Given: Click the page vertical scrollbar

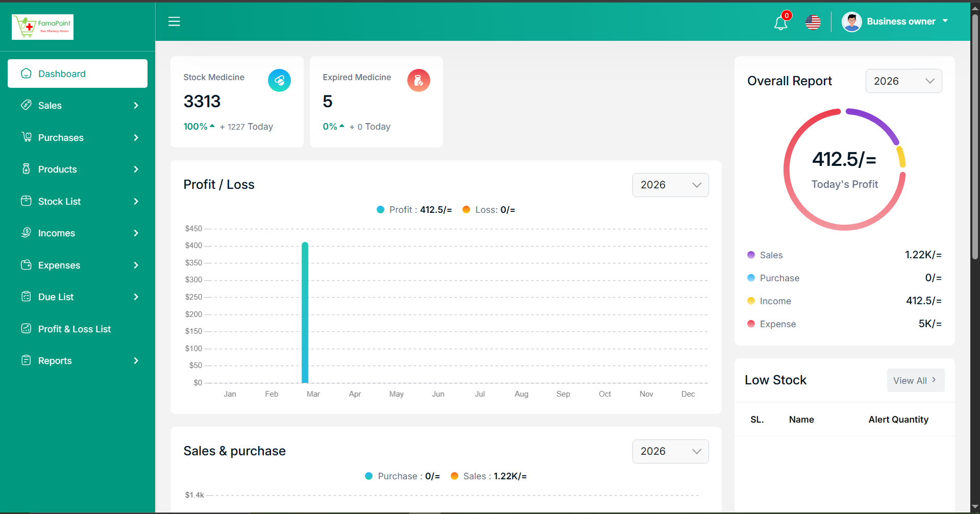Looking at the screenshot, I should click(x=975, y=137).
